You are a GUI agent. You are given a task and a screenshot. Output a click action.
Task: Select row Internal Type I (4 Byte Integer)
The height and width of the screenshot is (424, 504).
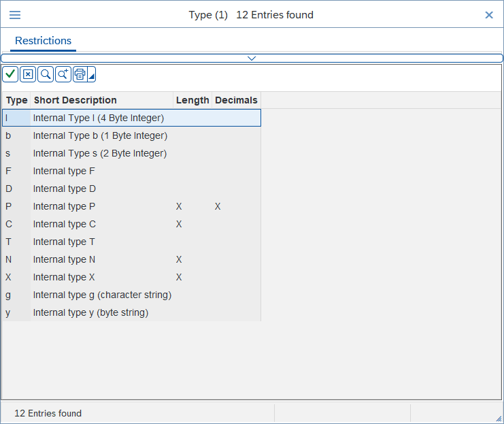(x=132, y=118)
